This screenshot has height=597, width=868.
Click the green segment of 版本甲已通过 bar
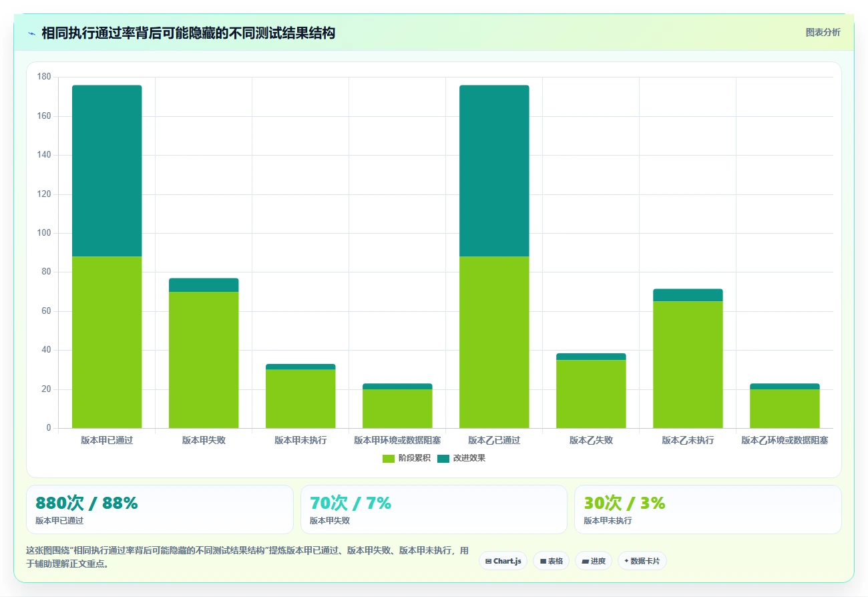tap(107, 342)
